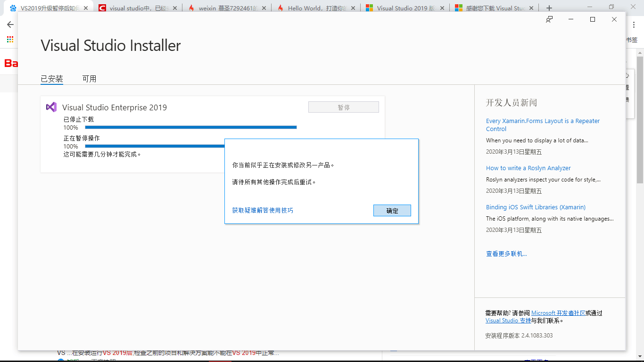The width and height of the screenshot is (644, 362).
Task: Click 这可能需要几分钟才能完成 status text
Action: coord(102,154)
